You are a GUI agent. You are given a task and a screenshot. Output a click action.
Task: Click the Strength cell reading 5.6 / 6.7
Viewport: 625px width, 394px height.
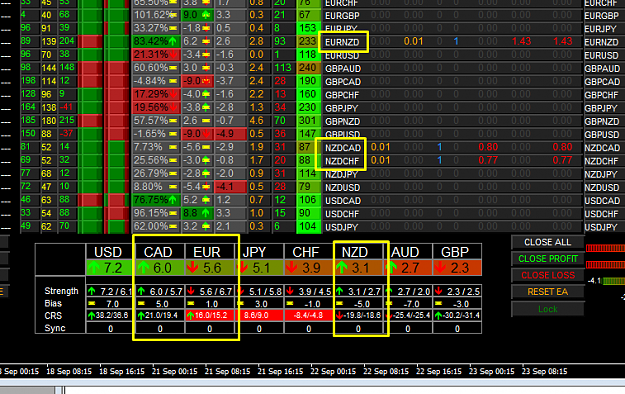(x=209, y=291)
